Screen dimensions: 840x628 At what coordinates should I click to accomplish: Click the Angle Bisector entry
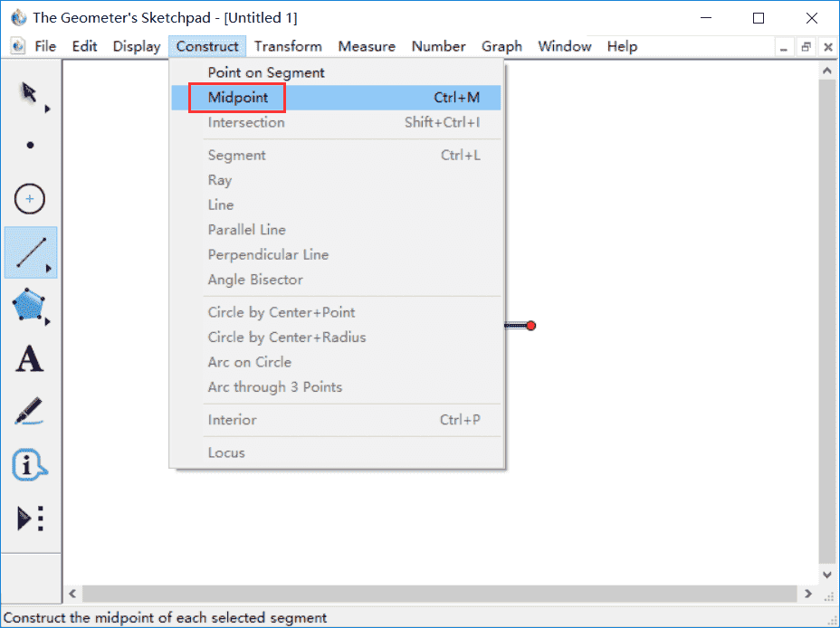(x=336, y=280)
